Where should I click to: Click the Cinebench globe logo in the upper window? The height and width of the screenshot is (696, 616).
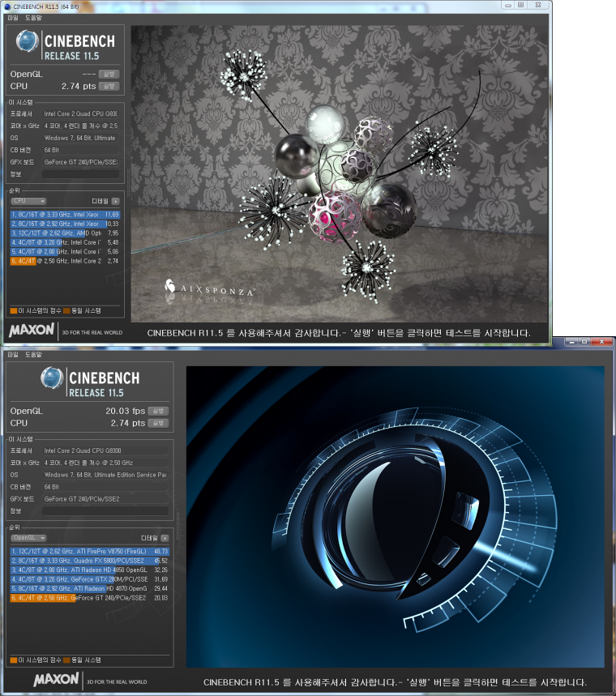click(27, 41)
